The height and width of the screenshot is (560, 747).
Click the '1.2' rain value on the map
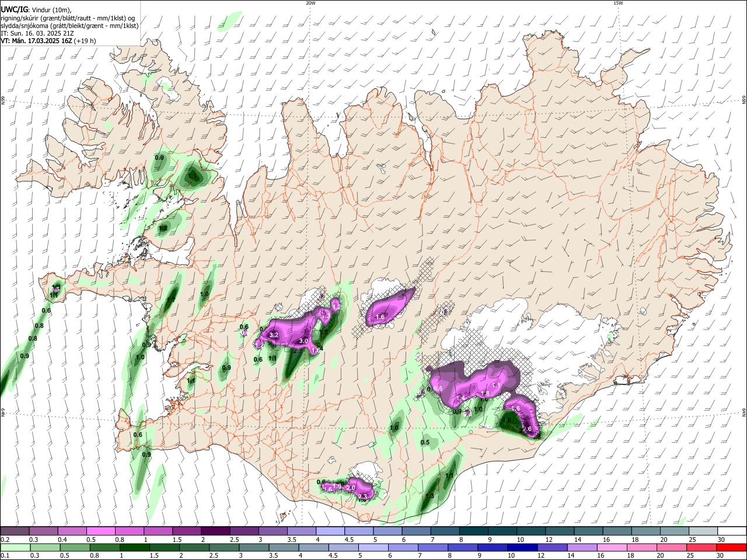pyautogui.click(x=163, y=228)
